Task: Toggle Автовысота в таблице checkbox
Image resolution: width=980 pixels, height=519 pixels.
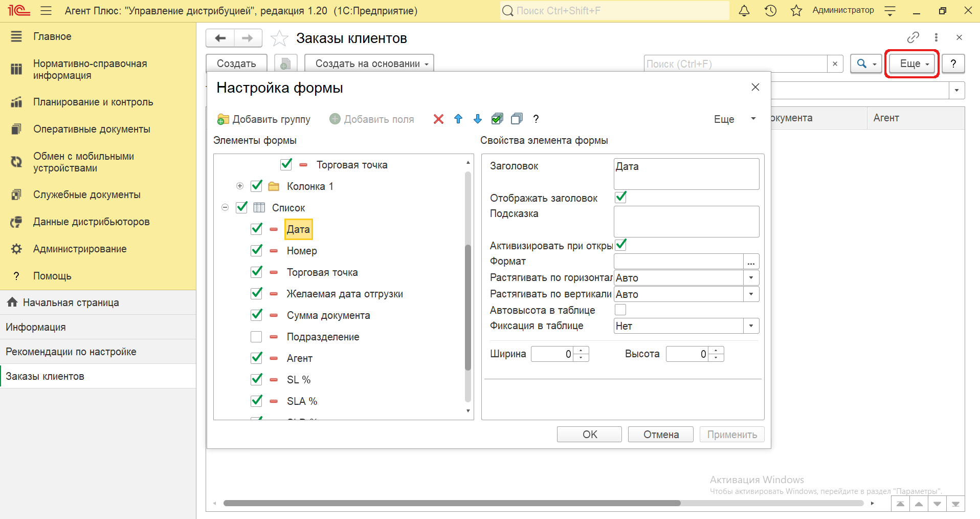Action: [620, 310]
